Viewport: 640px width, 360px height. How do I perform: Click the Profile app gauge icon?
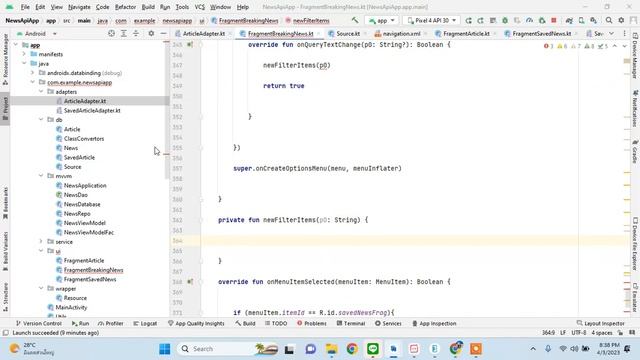pyautogui.click(x=529, y=20)
